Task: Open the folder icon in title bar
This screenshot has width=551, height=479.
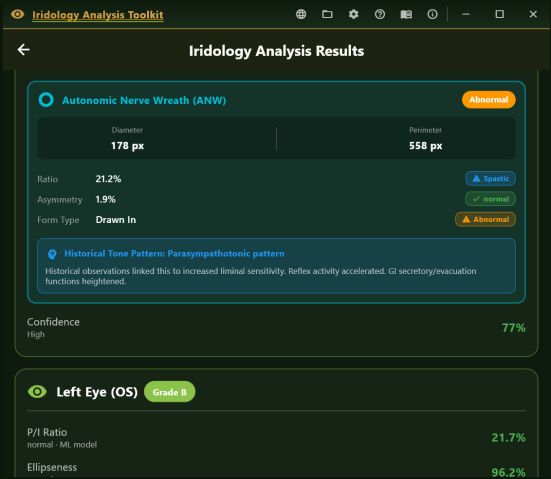Action: click(327, 14)
